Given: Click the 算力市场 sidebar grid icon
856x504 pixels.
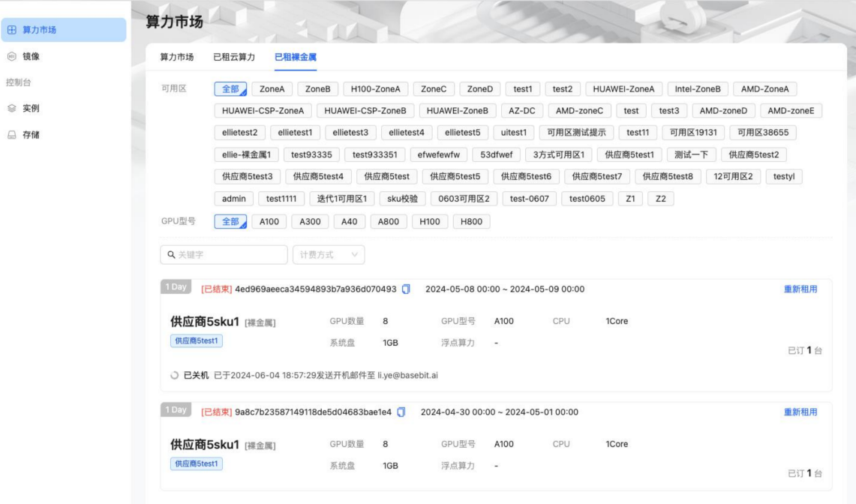Looking at the screenshot, I should [x=11, y=30].
